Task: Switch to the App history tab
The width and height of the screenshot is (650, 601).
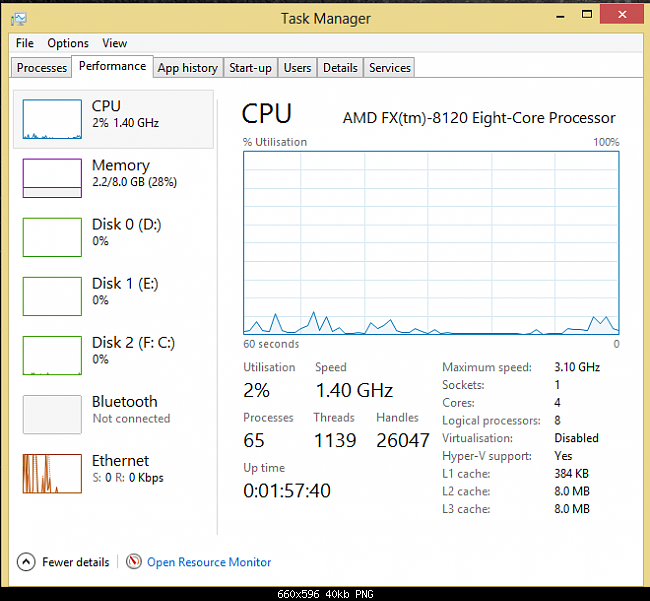Action: point(187,68)
